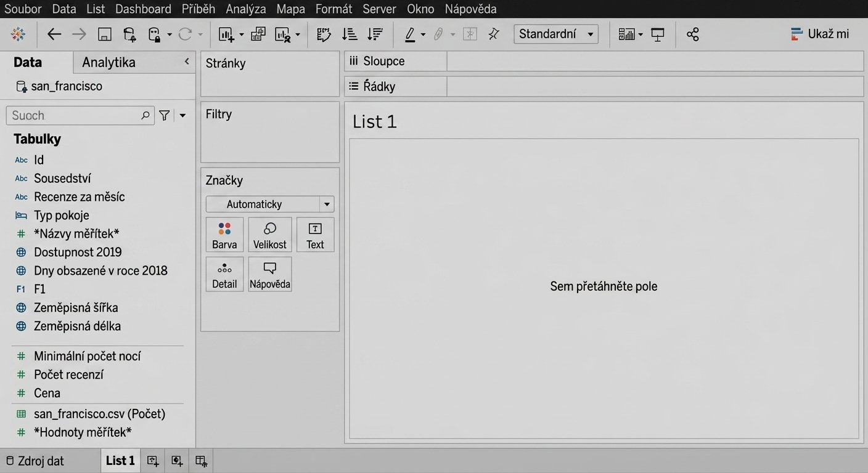The height and width of the screenshot is (473, 868).
Task: Open dropdown arrow next to pause updates icon
Action: click(x=170, y=34)
